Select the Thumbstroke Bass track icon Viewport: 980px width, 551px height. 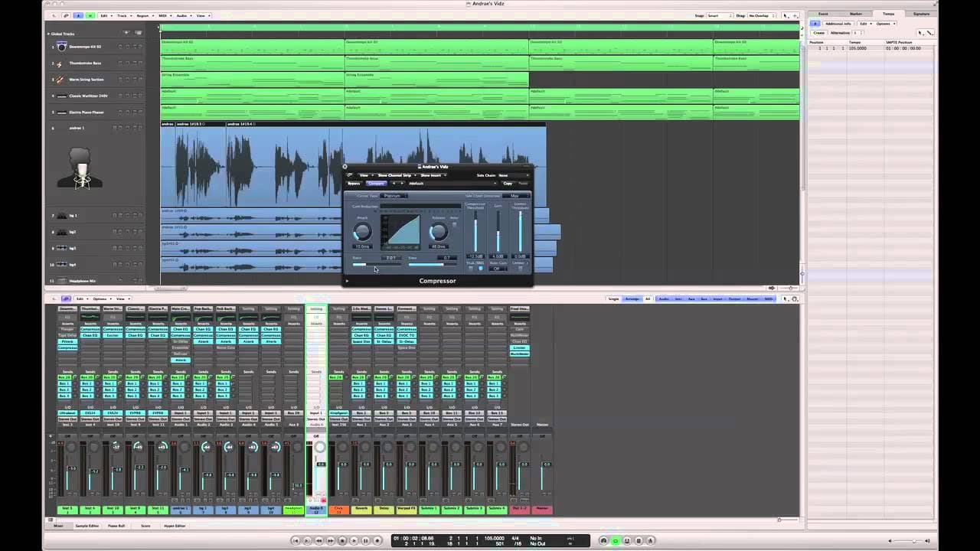[x=61, y=63]
